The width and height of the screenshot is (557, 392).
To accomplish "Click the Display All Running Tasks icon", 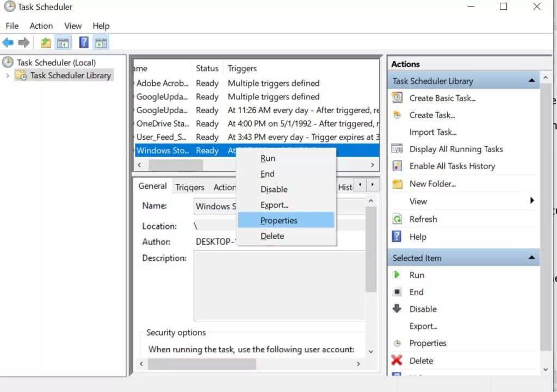I will [397, 149].
